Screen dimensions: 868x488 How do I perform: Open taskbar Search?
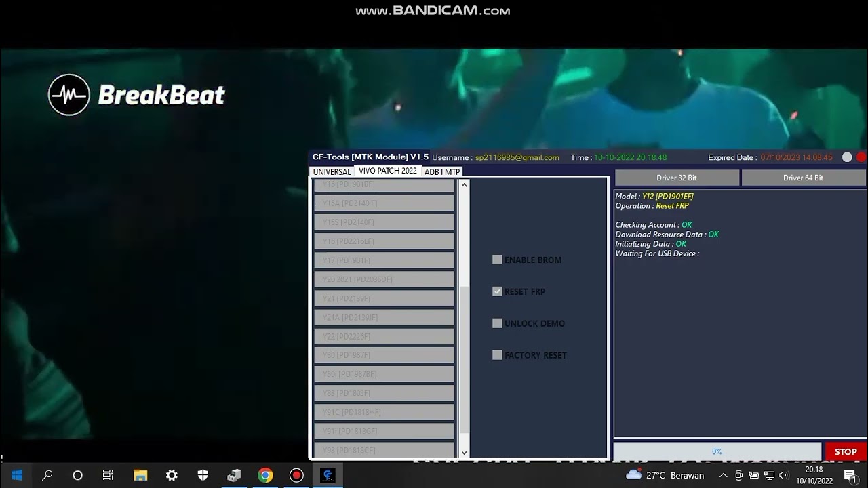click(x=47, y=475)
